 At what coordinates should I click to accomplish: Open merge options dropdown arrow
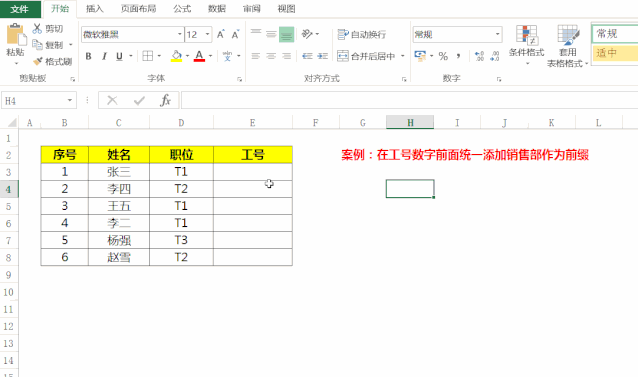(x=402, y=56)
